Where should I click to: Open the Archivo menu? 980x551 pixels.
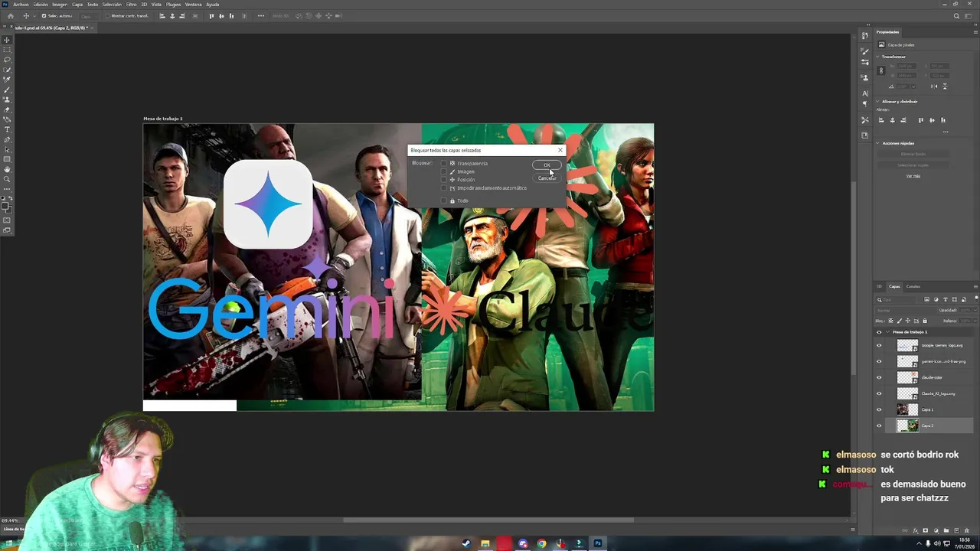21,5
